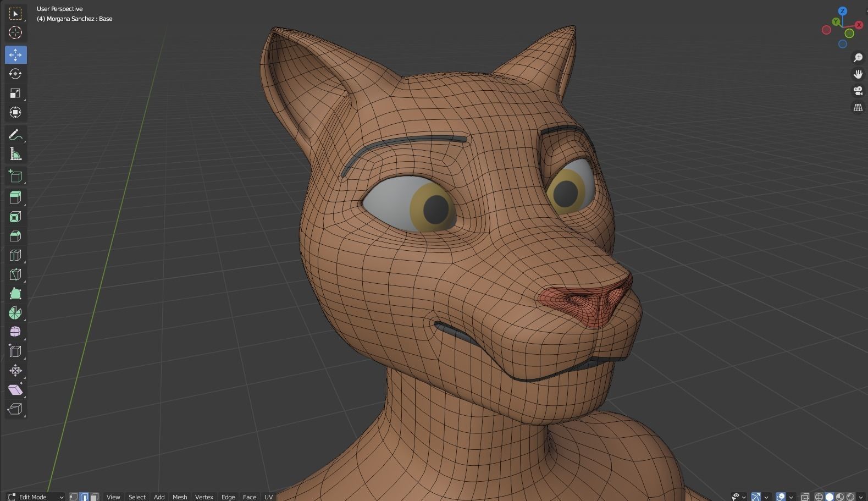Click the green Y axis on gizmo
This screenshot has height=501, width=868.
tap(836, 21)
